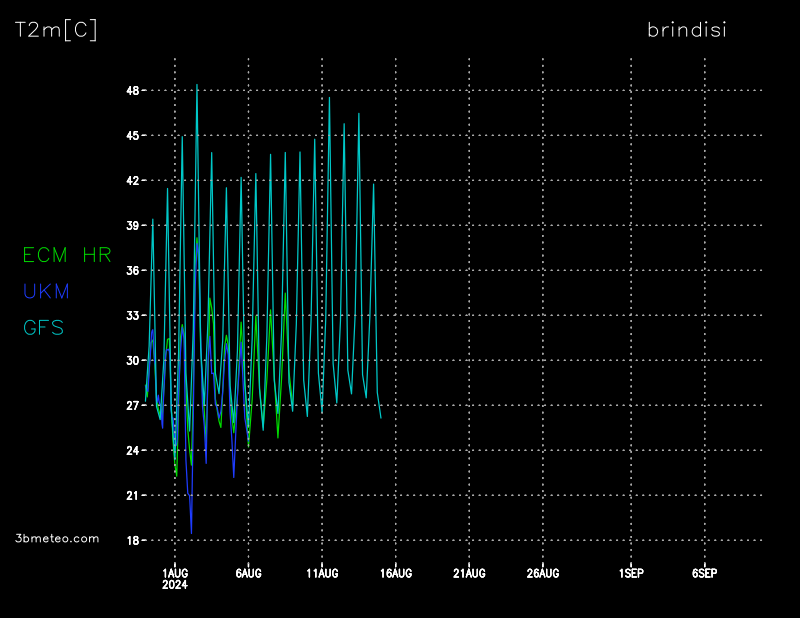This screenshot has height=618, width=800.
Task: Select the 6AUG date tick
Action: click(x=248, y=573)
